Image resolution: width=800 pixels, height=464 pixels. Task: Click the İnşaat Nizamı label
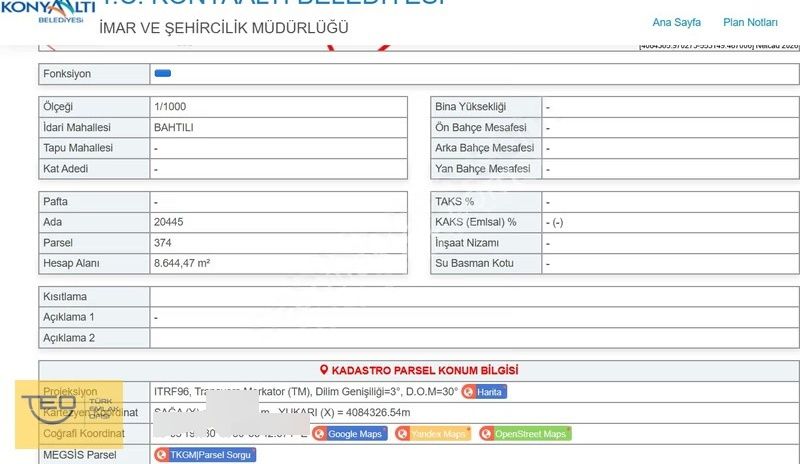467,243
